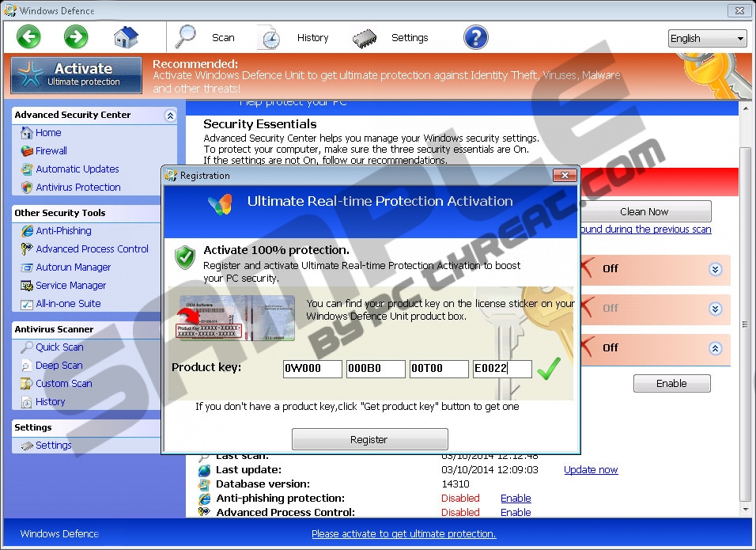Click the Update now link

pyautogui.click(x=591, y=469)
